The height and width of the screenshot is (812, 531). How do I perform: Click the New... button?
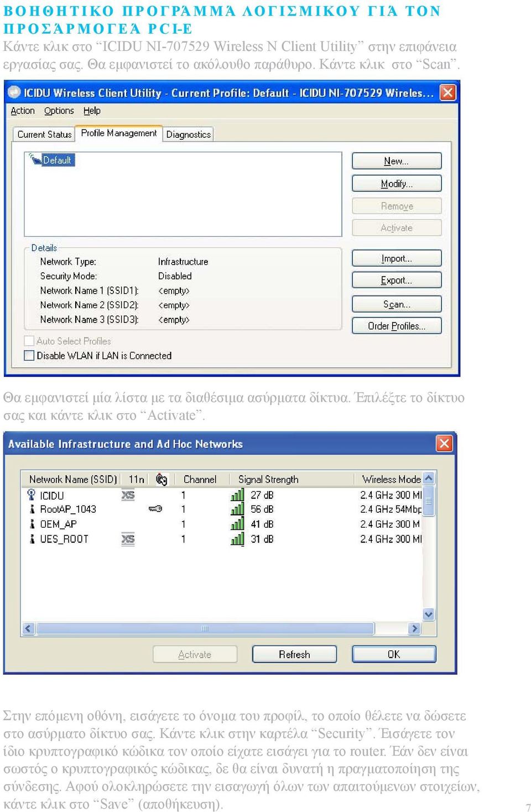tap(397, 161)
